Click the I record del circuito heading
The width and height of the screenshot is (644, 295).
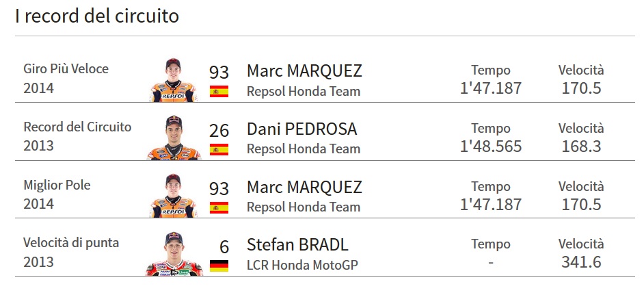[97, 16]
